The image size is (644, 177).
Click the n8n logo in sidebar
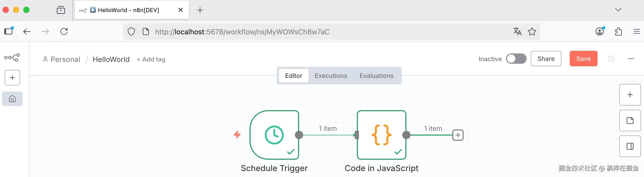coord(12,57)
